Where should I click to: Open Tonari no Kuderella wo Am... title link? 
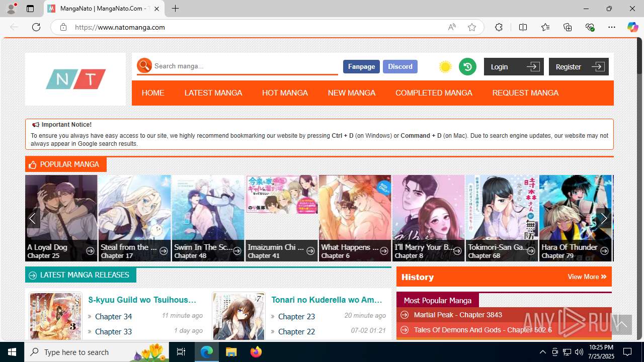coord(327,300)
